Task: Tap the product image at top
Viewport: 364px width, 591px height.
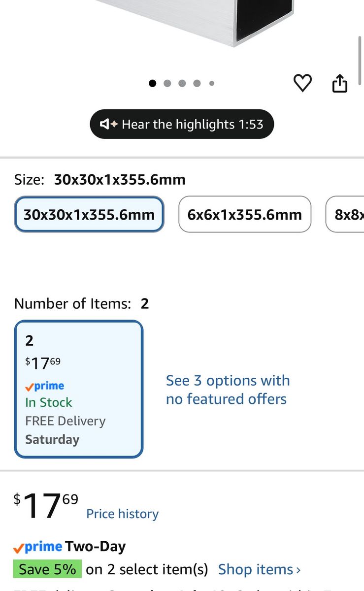Action: (x=197, y=22)
